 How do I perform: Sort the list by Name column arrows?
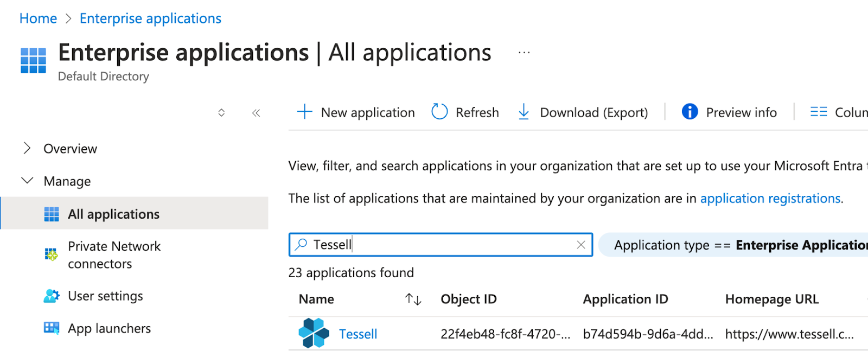click(413, 299)
